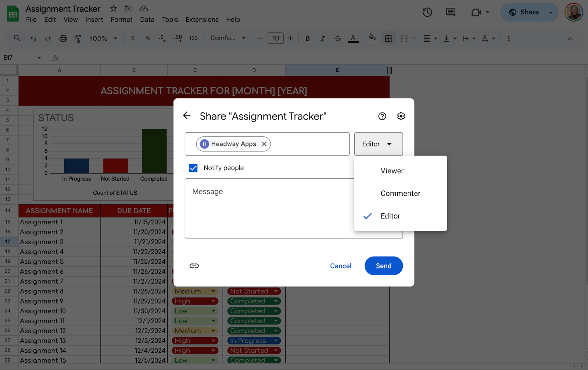Screen dimensions: 588x370
Task: Click font size field
Action: 276,38
